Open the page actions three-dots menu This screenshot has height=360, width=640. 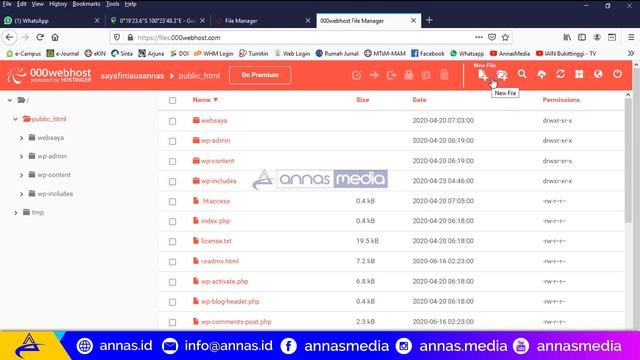pos(478,37)
